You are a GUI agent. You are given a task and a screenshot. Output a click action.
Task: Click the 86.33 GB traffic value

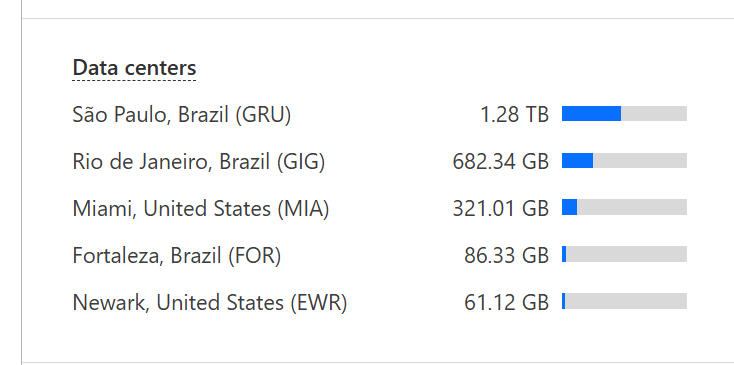(x=506, y=255)
